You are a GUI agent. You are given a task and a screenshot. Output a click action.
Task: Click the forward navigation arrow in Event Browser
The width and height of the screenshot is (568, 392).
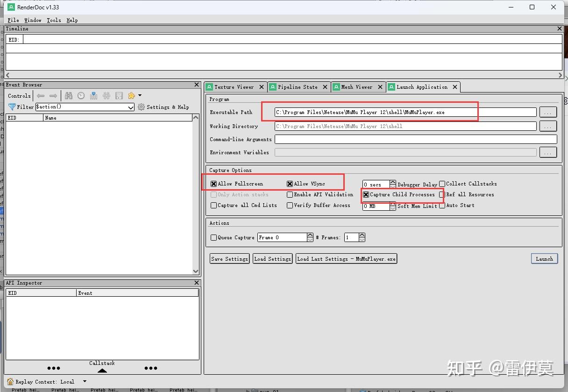(53, 96)
